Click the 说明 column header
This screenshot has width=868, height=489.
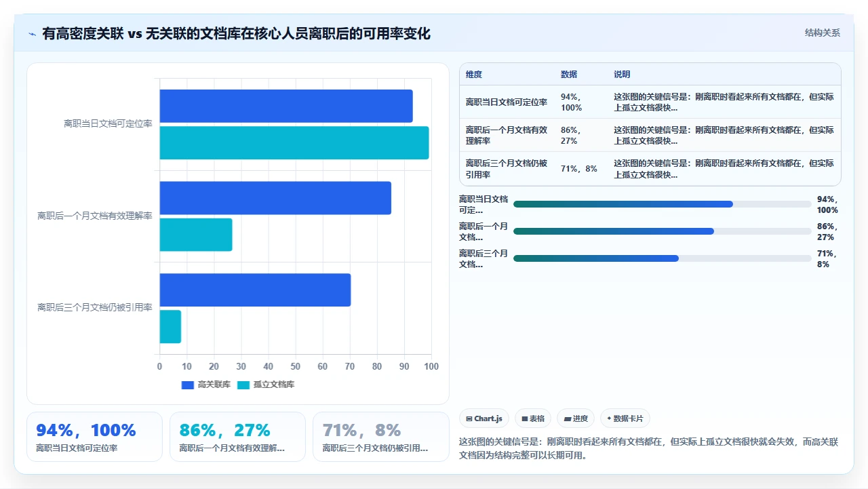[x=622, y=75]
